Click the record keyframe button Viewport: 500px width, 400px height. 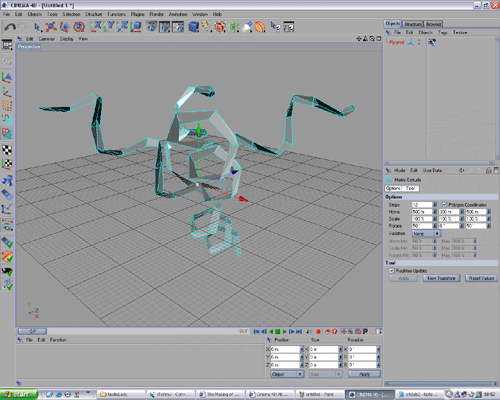(x=318, y=331)
